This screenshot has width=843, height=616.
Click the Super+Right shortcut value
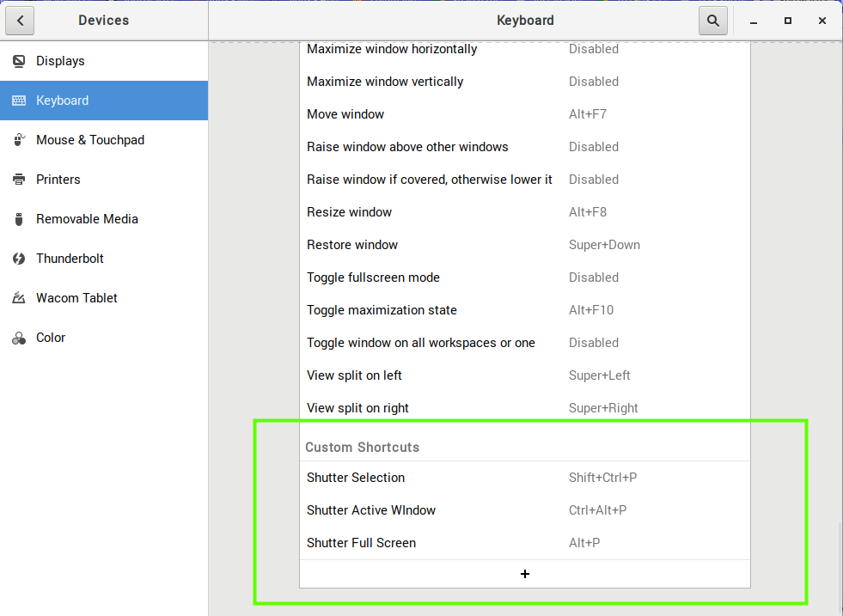(603, 408)
